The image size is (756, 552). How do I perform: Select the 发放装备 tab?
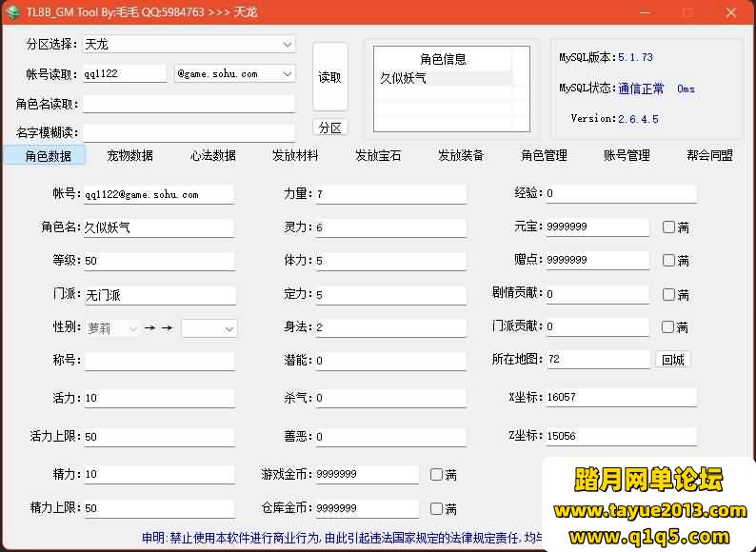click(x=461, y=156)
